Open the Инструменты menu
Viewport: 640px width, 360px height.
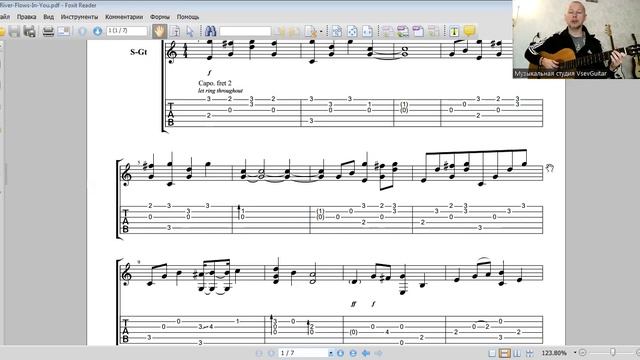[x=79, y=17]
